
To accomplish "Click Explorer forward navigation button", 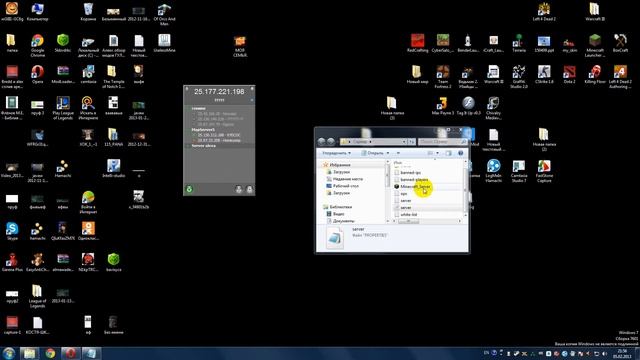I will (331, 142).
